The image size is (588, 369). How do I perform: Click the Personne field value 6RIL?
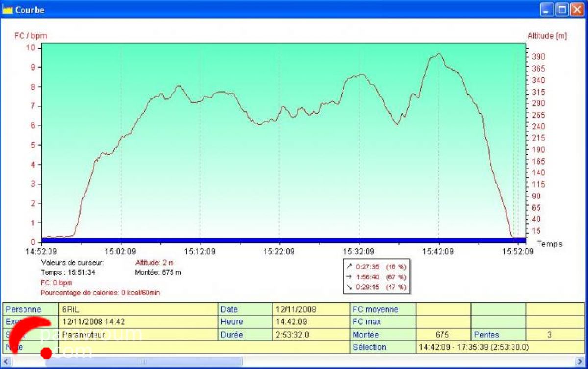[137, 309]
